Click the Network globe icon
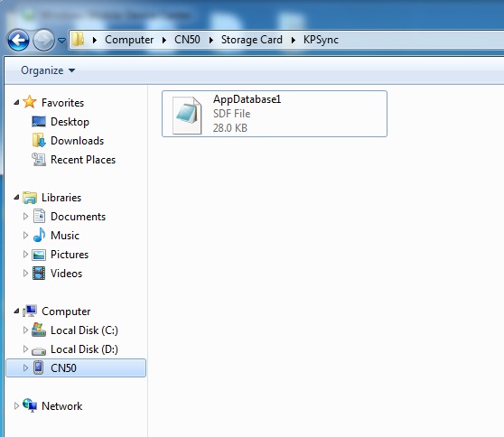The width and height of the screenshot is (504, 437). [30, 405]
